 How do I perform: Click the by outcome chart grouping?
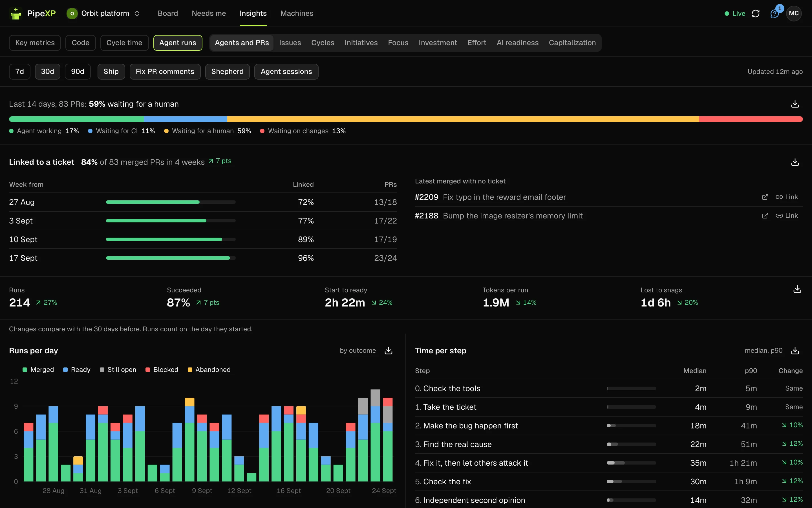click(358, 351)
